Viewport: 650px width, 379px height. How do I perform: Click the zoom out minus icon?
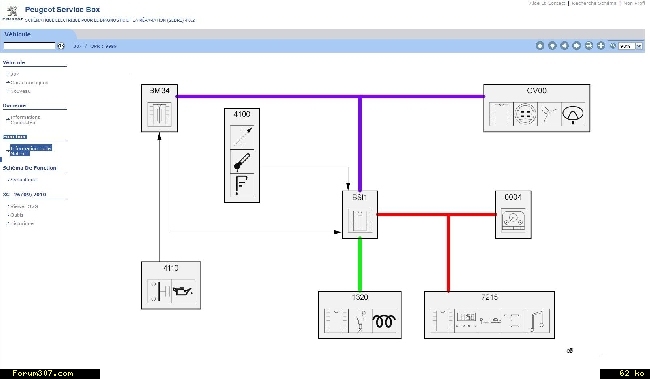pos(589,46)
